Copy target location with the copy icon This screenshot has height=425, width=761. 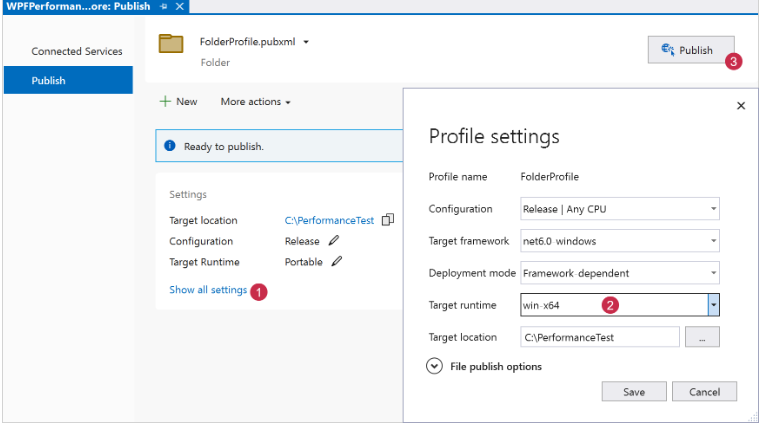388,220
